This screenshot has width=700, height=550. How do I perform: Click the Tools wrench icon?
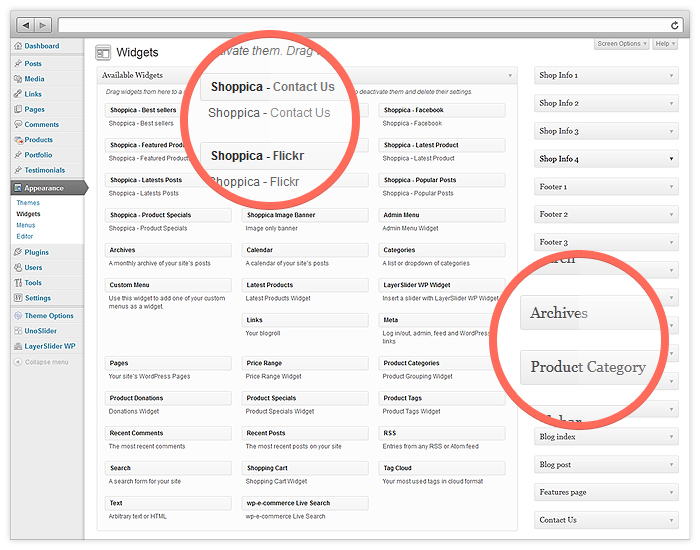click(18, 283)
